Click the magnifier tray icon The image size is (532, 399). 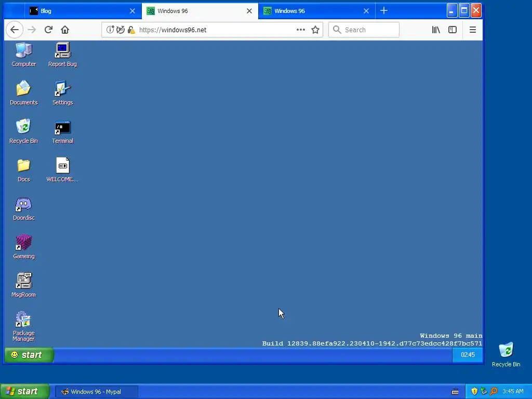494,392
